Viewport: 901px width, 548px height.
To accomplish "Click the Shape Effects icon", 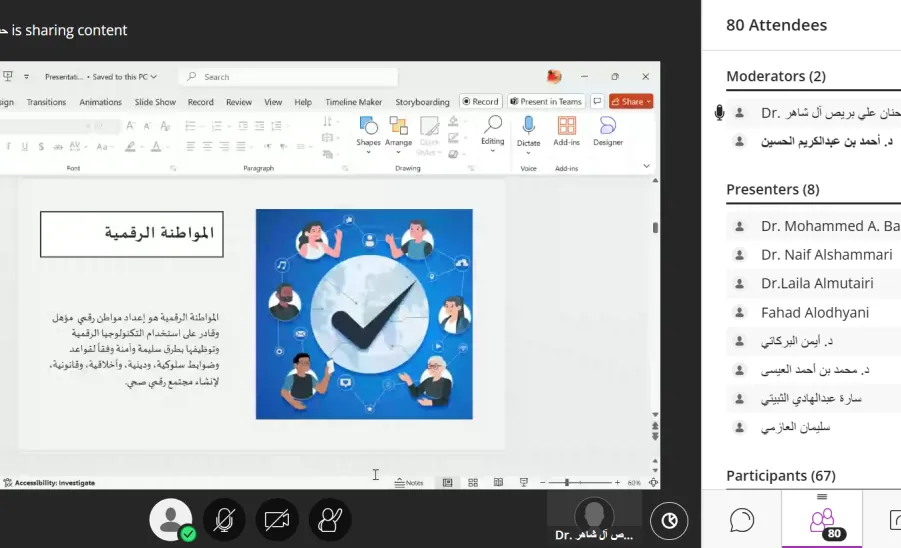I will pos(453,154).
